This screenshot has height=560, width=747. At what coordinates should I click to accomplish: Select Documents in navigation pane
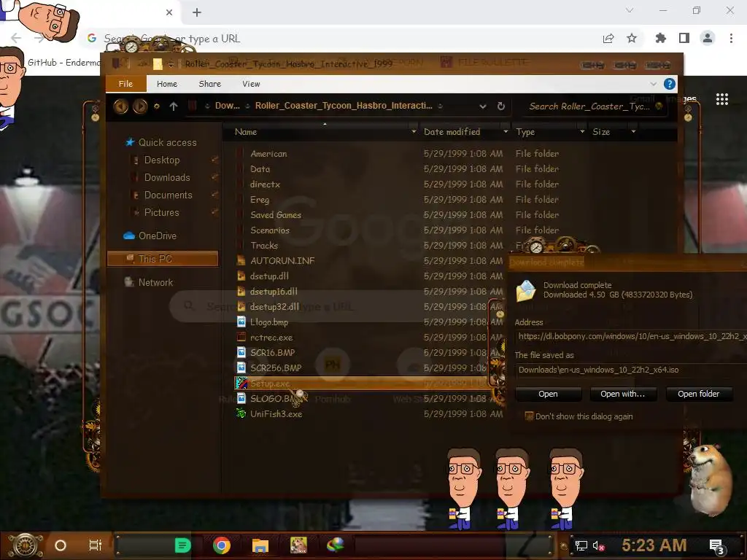[169, 195]
